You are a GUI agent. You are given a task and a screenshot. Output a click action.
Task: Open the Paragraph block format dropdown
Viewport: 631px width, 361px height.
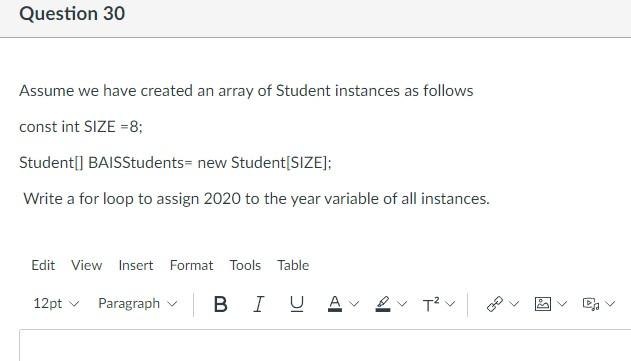tap(138, 303)
